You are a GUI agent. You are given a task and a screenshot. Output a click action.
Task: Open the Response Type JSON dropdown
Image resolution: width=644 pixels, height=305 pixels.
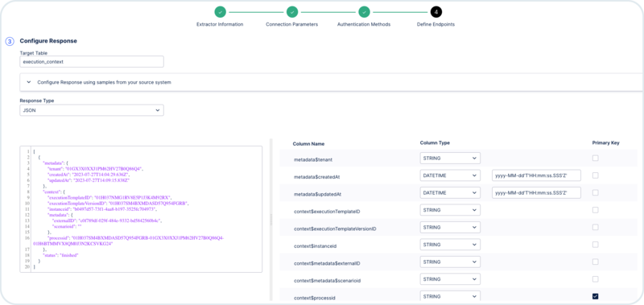(x=92, y=110)
